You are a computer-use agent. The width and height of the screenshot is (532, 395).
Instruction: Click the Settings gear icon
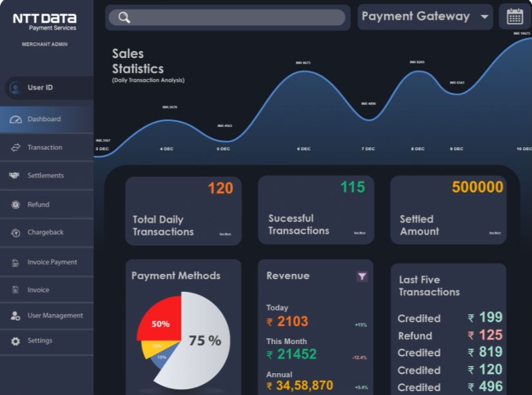click(x=15, y=341)
